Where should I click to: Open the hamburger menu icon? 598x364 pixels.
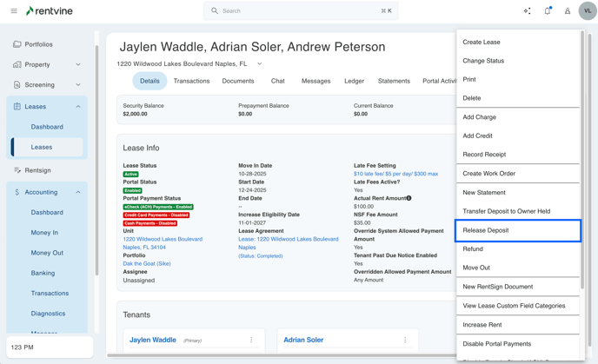(14, 11)
